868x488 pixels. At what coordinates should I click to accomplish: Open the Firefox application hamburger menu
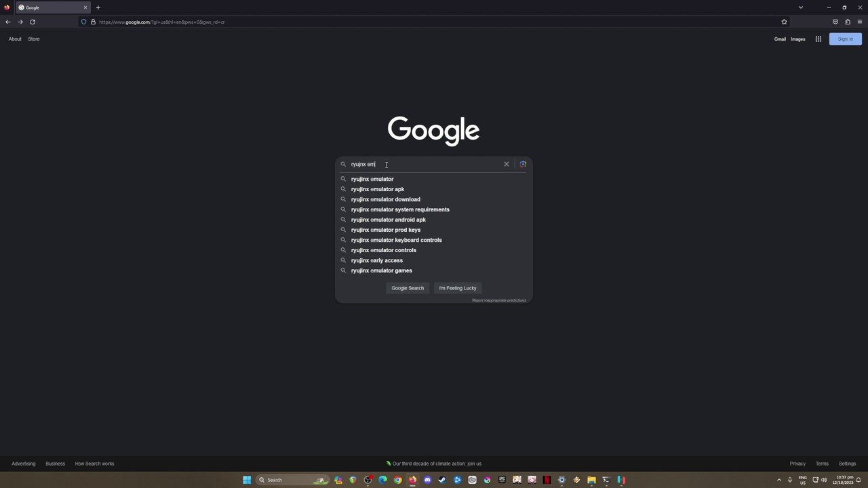click(860, 22)
